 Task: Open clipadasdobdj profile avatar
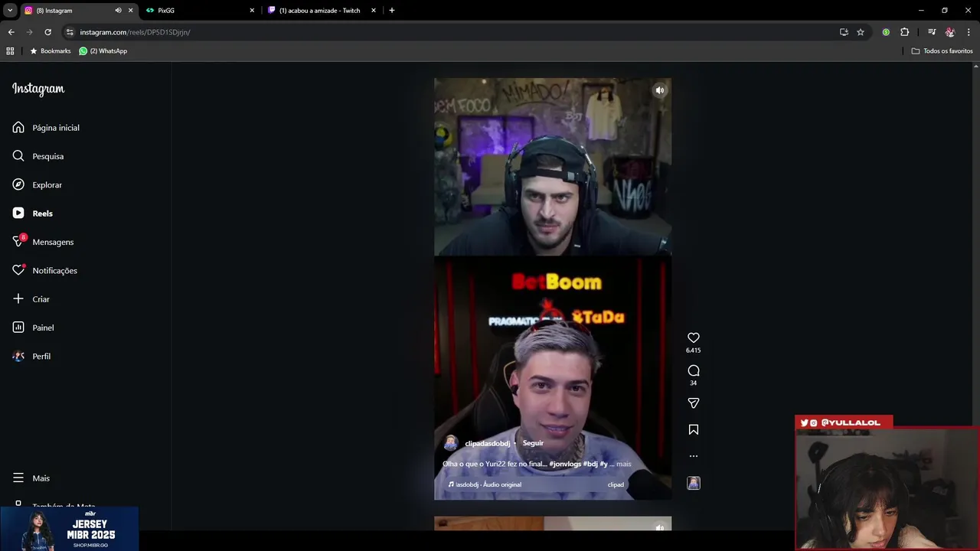(x=451, y=443)
